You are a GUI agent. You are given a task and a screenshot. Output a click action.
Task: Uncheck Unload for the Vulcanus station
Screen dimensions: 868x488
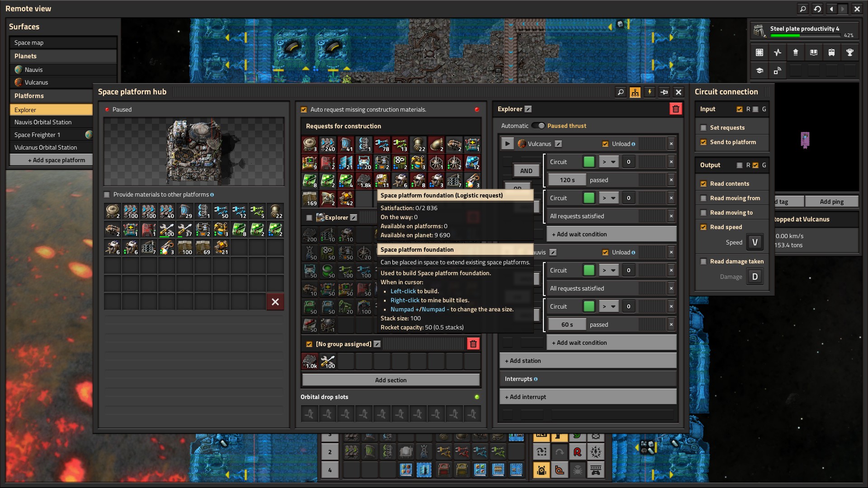click(x=605, y=144)
